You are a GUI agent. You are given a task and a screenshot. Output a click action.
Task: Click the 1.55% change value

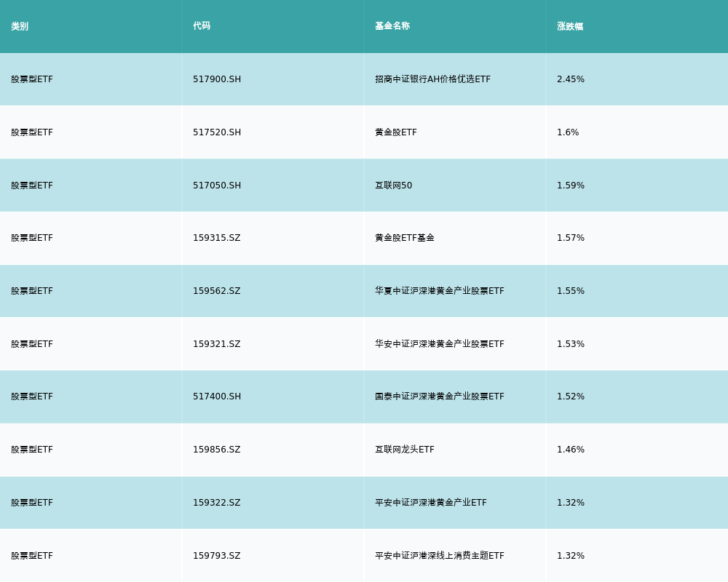571,291
